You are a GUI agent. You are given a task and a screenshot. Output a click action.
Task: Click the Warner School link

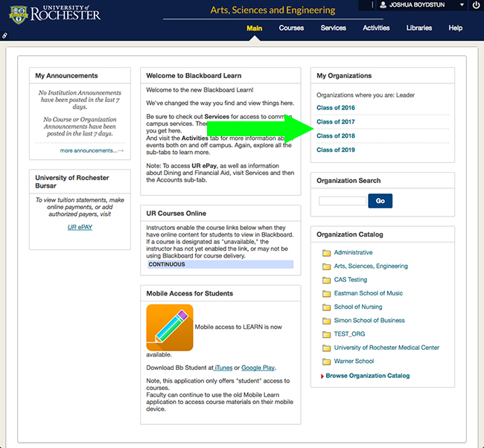pyautogui.click(x=354, y=361)
